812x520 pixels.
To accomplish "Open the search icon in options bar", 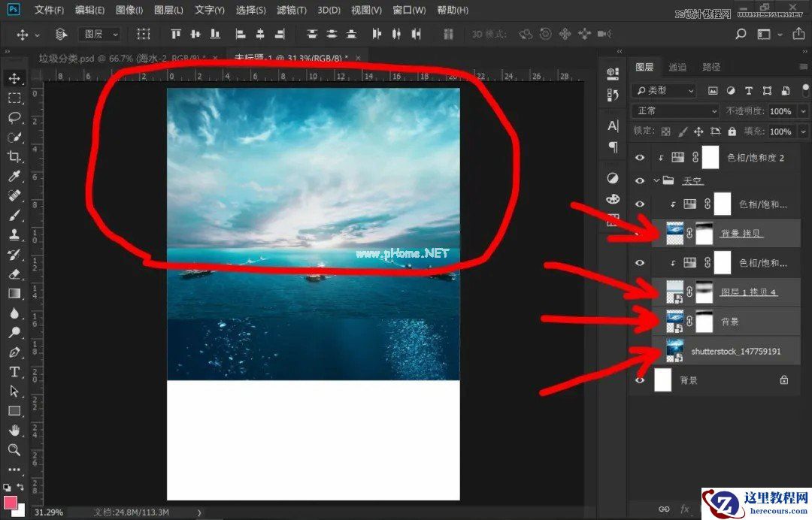I will (x=741, y=34).
